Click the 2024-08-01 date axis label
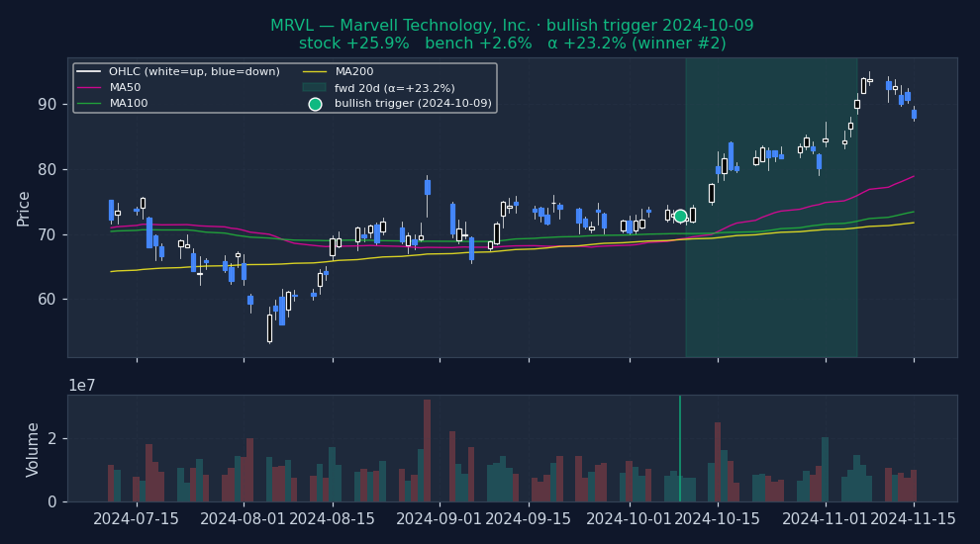The height and width of the screenshot is (544, 980). pyautogui.click(x=244, y=519)
